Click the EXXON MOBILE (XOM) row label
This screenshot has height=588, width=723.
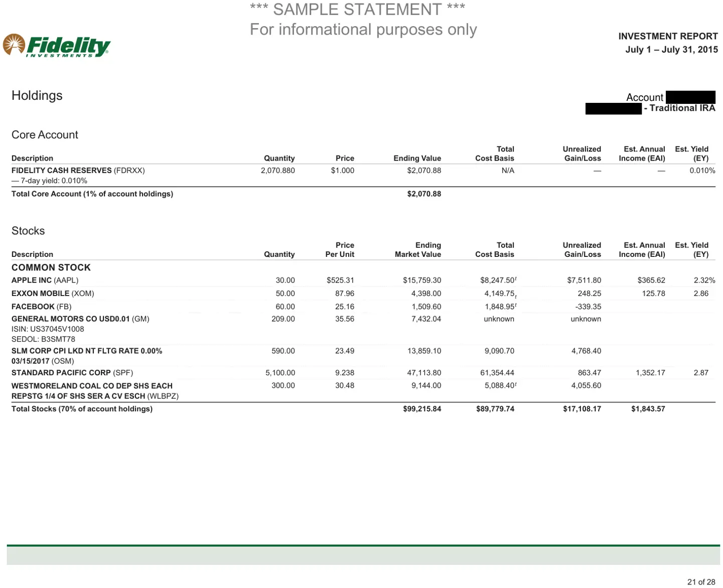(53, 293)
